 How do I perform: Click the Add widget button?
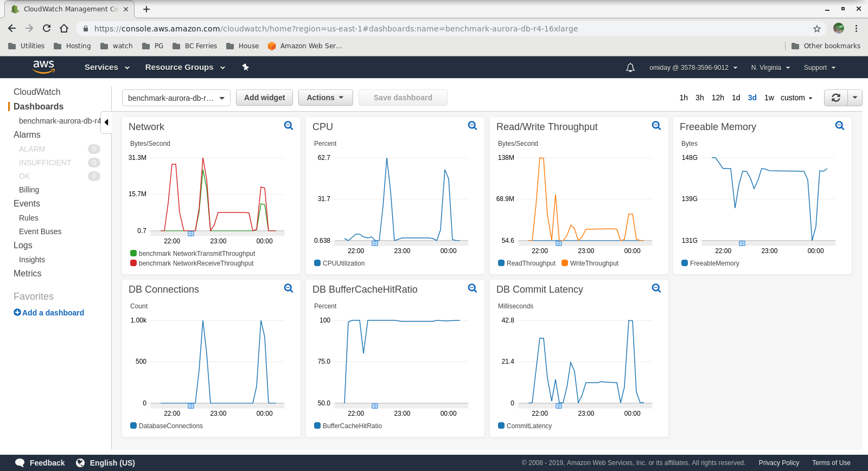point(265,98)
